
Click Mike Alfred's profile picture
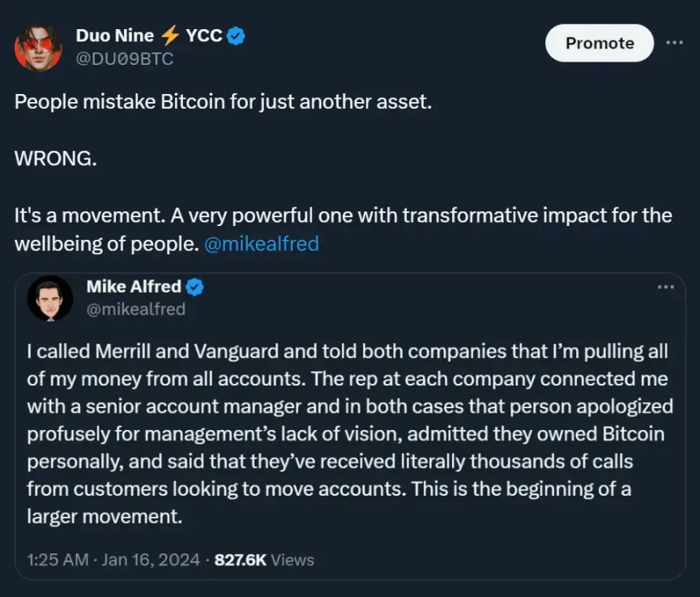click(x=50, y=298)
